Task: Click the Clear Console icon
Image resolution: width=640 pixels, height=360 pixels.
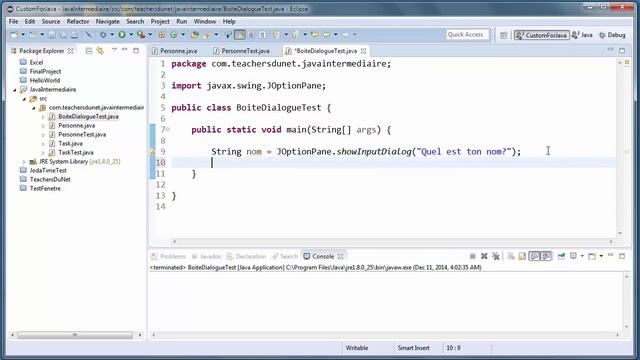Action: coord(511,256)
